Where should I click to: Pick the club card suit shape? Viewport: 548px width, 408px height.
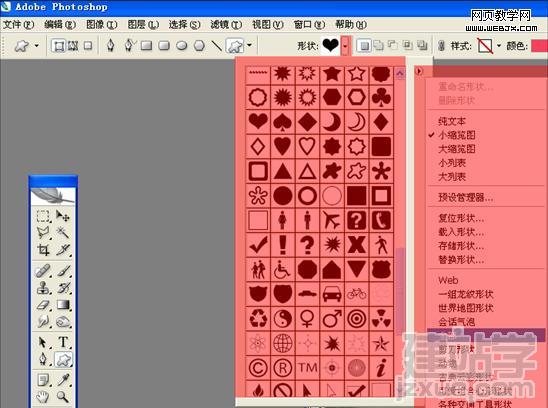(381, 98)
